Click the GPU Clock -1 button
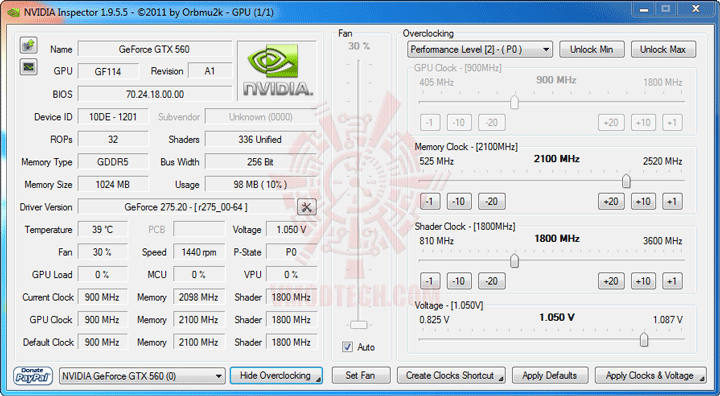The height and width of the screenshot is (396, 720). (430, 122)
